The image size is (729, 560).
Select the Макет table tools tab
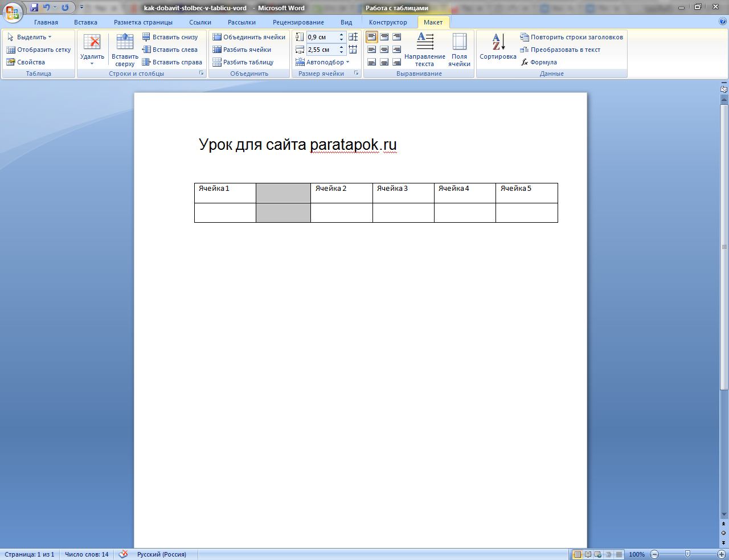(x=433, y=22)
